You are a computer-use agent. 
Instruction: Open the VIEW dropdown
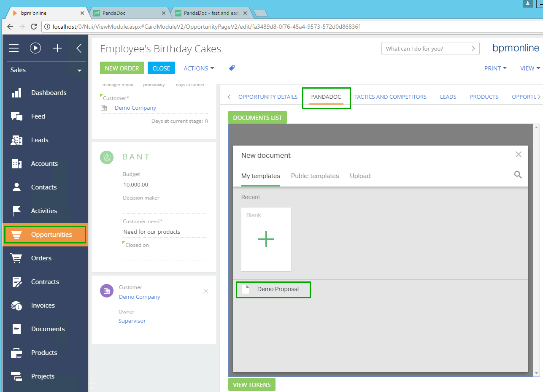530,68
